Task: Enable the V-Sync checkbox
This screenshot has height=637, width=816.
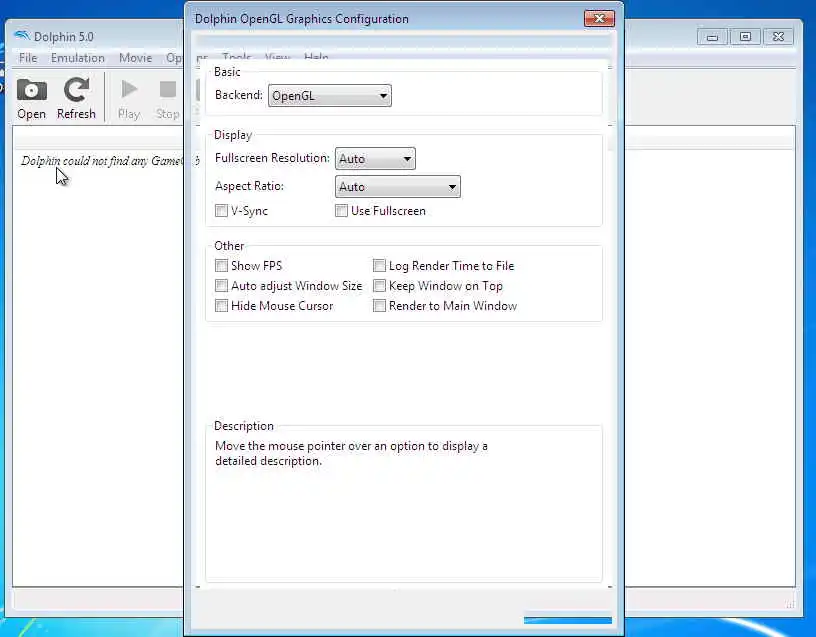Action: point(222,211)
